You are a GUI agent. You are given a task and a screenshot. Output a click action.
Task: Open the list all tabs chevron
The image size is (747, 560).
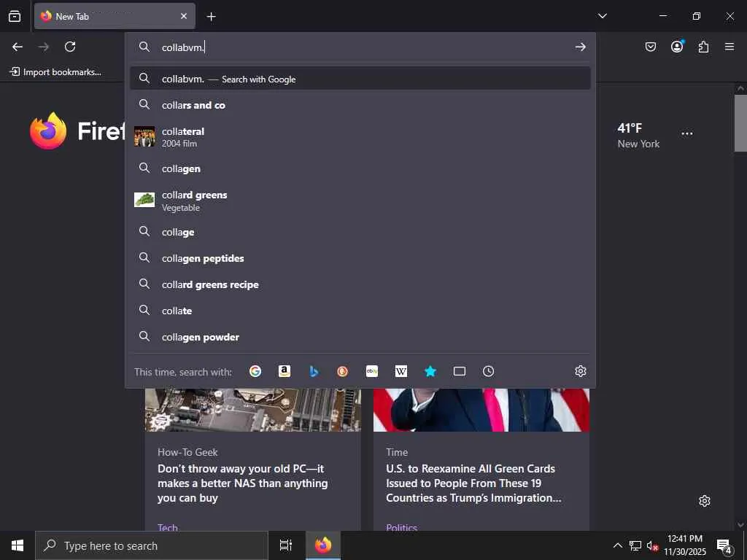click(x=602, y=16)
